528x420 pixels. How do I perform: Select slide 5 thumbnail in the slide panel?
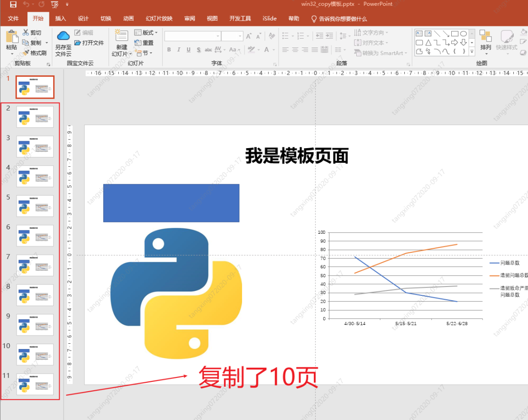(x=35, y=205)
